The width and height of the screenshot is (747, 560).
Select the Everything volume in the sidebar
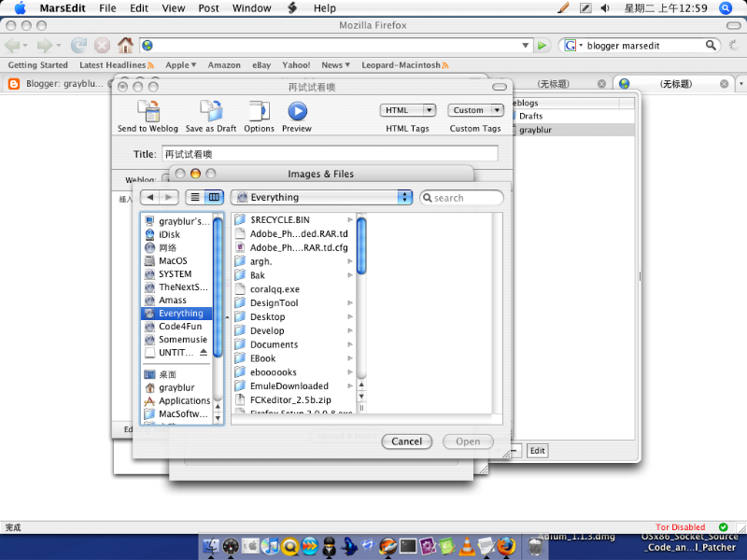[x=177, y=314]
